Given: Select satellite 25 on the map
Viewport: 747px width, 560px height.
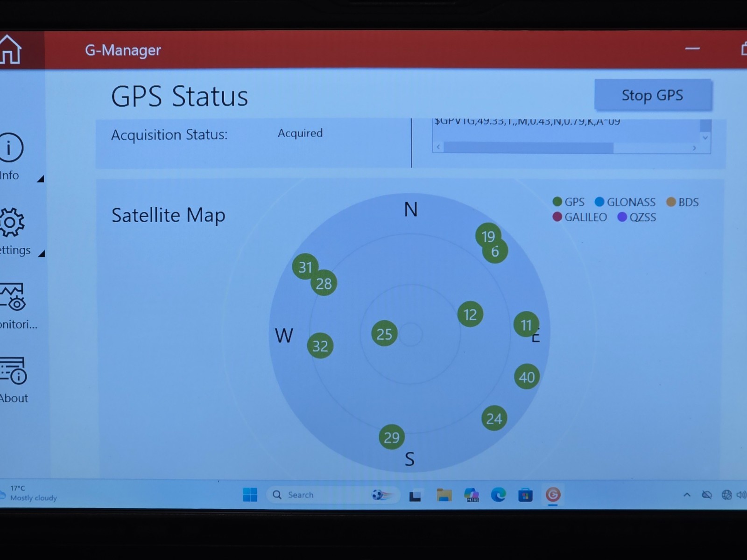Looking at the screenshot, I should [x=384, y=334].
